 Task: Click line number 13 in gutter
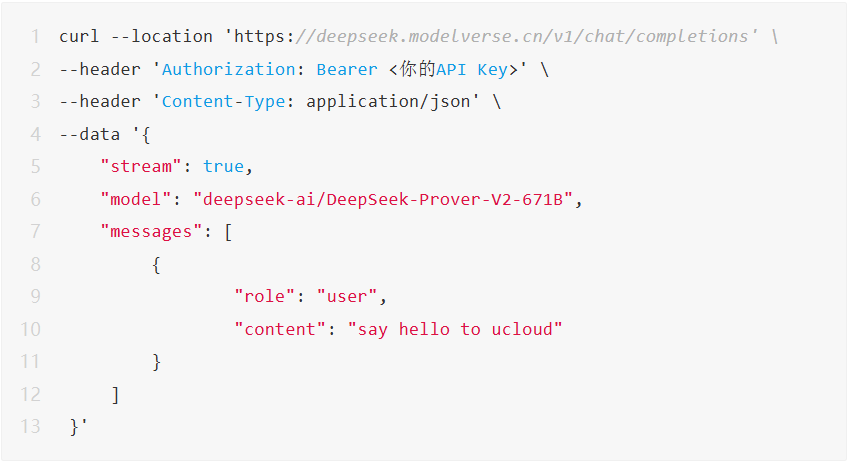tap(30, 426)
